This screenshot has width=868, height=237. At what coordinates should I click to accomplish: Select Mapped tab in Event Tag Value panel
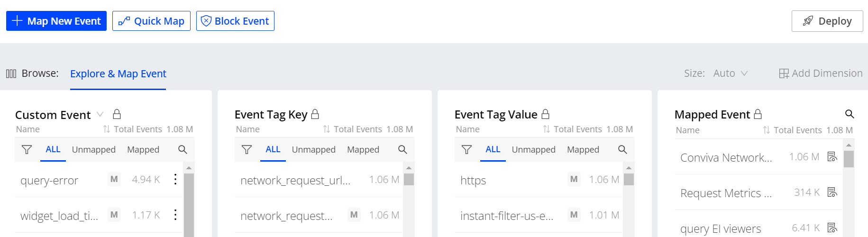(x=583, y=150)
